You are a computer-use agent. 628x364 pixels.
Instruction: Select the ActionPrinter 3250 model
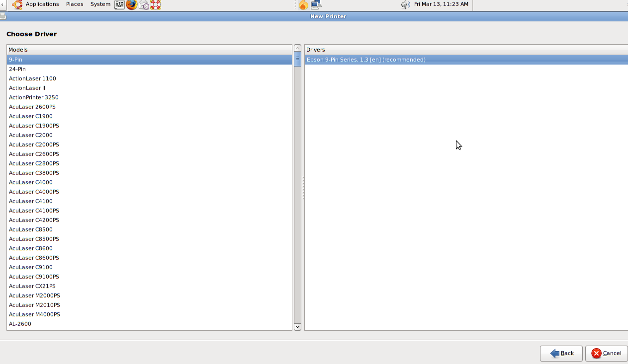coord(149,97)
